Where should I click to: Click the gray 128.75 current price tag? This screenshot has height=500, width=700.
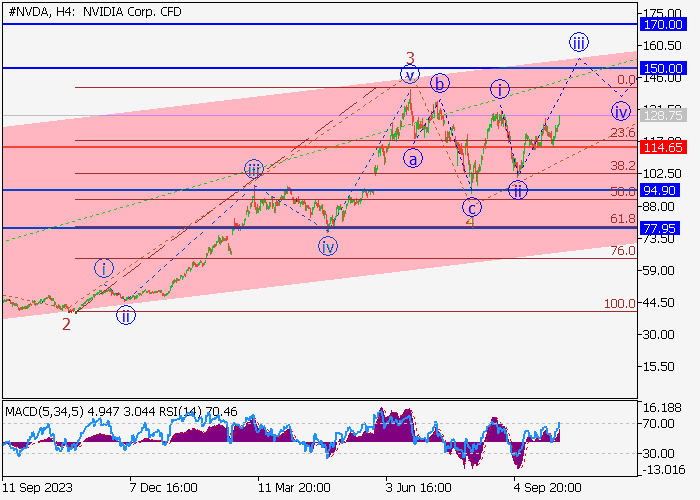click(663, 116)
